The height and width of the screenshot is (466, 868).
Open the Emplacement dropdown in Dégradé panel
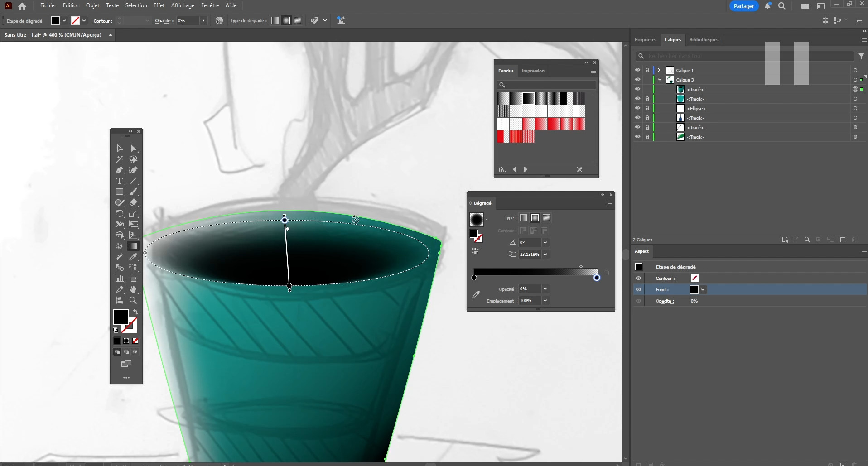click(x=545, y=300)
